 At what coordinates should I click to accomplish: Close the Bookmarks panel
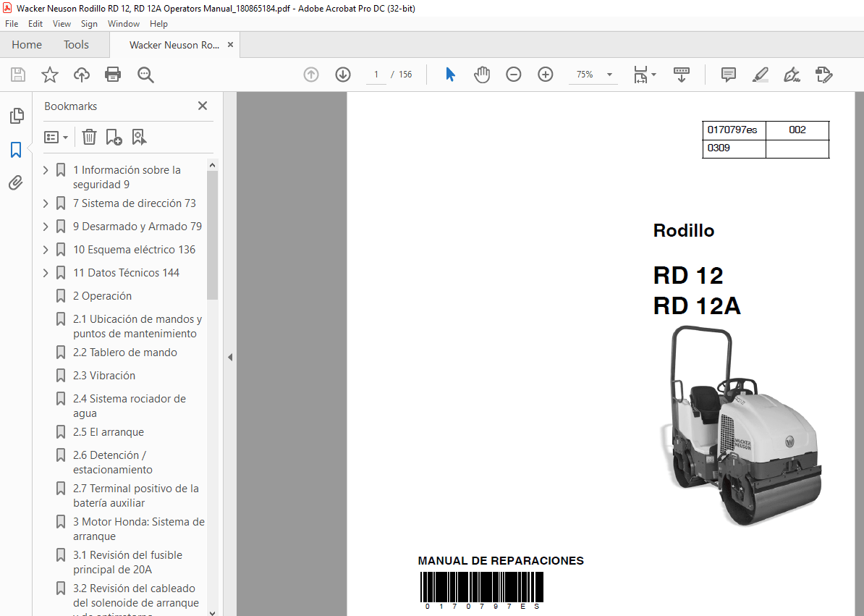[x=203, y=106]
